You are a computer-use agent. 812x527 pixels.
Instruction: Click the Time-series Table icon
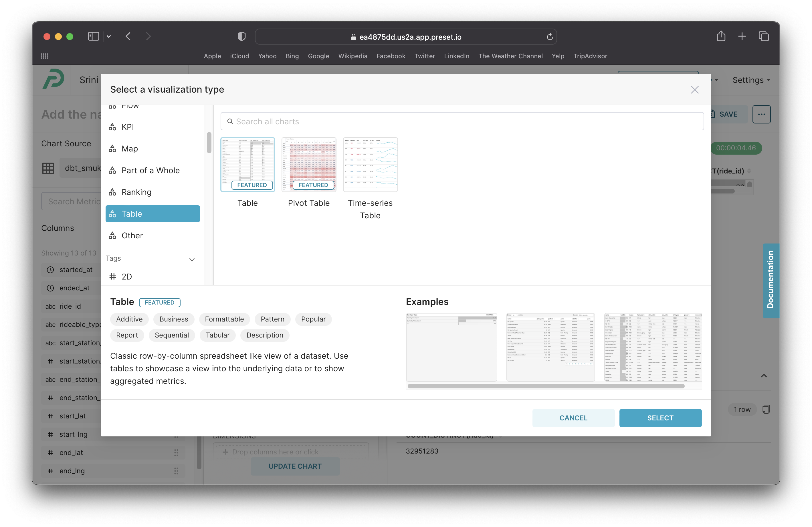[370, 164]
